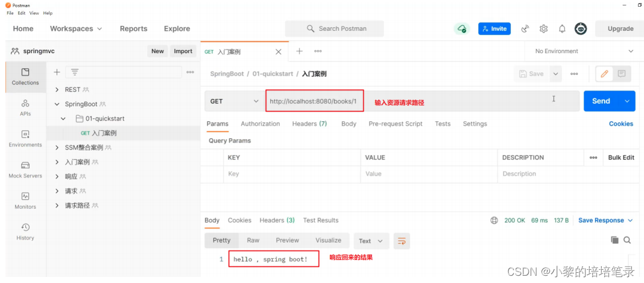
Task: Toggle wrap lines in response body
Action: (402, 241)
